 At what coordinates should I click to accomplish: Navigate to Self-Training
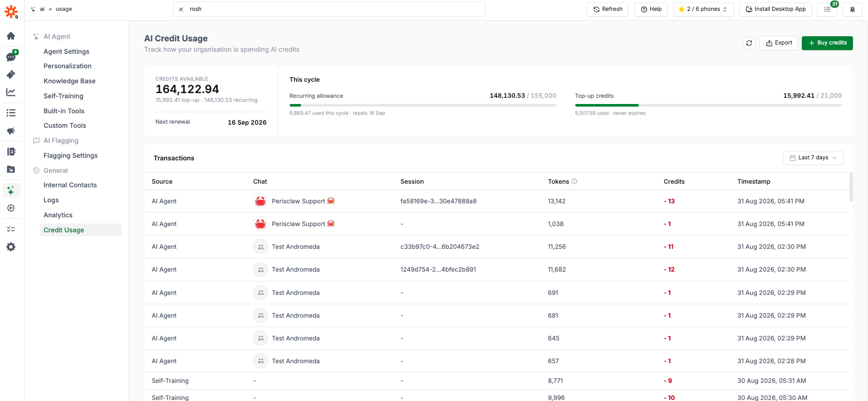63,96
